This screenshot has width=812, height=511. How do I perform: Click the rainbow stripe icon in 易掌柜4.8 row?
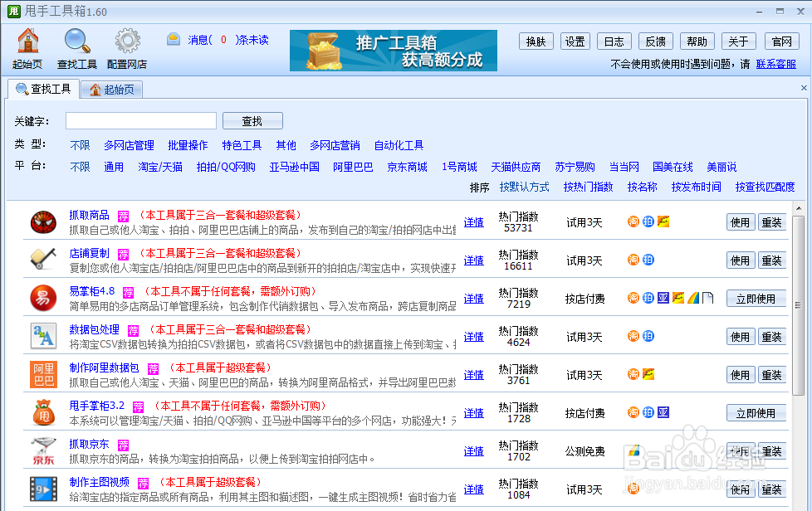click(693, 298)
